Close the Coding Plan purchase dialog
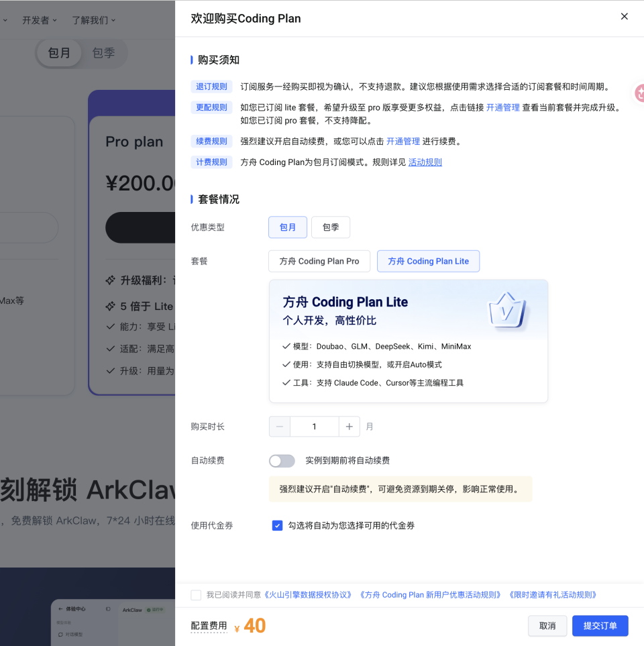This screenshot has width=644, height=646. point(625,16)
